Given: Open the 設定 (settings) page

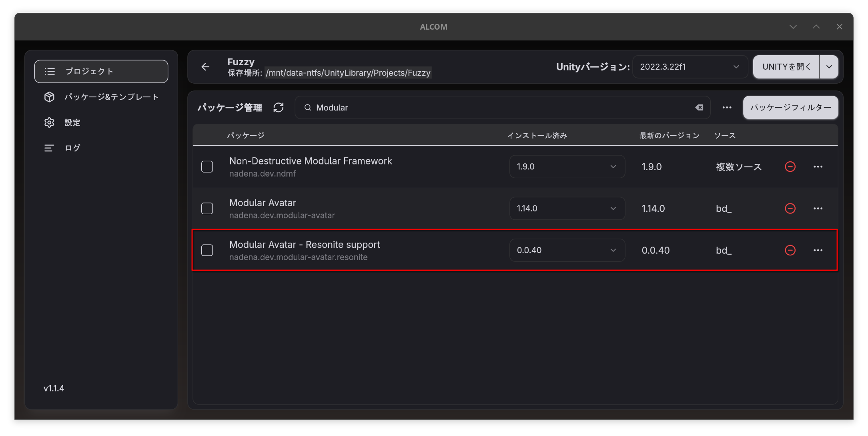Looking at the screenshot, I should pyautogui.click(x=72, y=123).
